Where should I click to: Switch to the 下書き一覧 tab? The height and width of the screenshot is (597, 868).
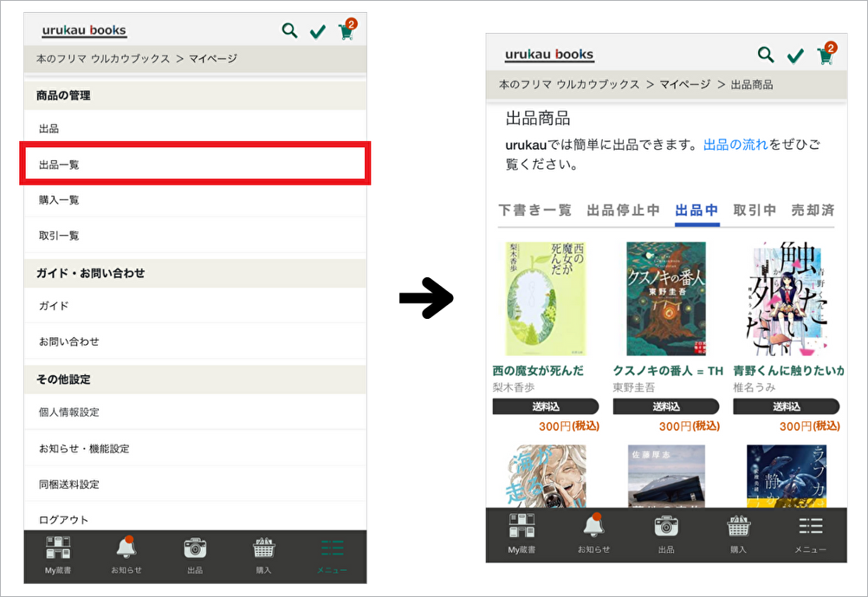click(x=534, y=211)
